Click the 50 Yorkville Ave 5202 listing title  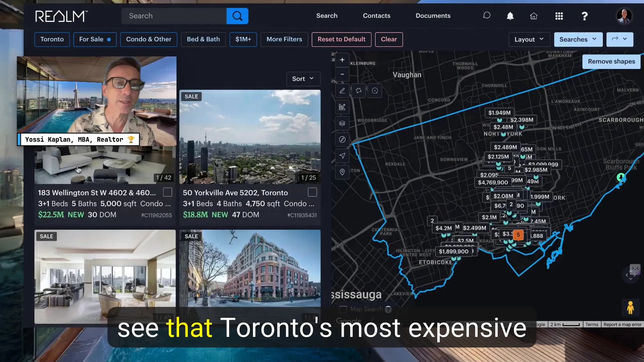coord(235,193)
